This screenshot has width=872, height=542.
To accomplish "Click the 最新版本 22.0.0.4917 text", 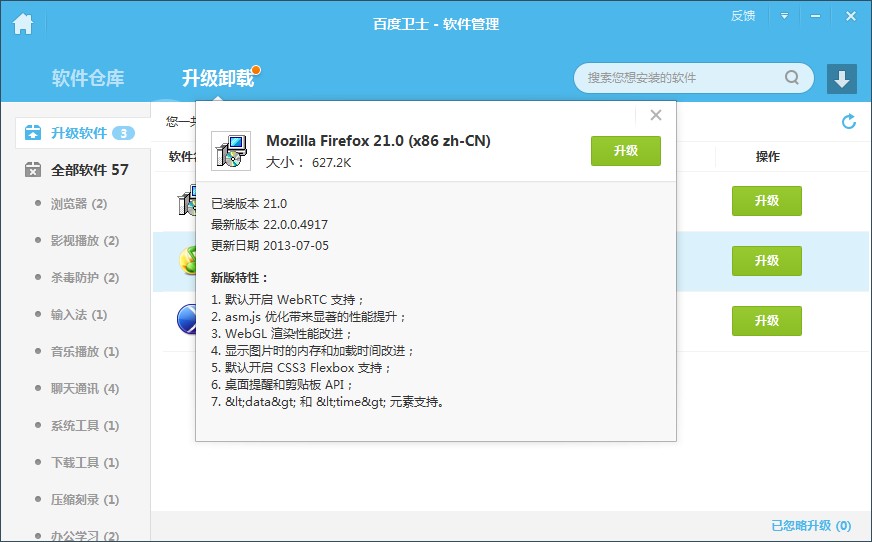I will tap(269, 225).
